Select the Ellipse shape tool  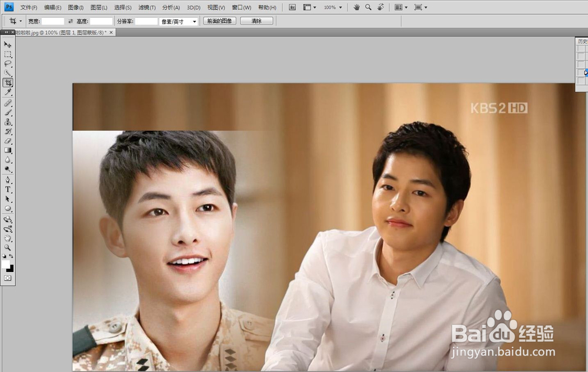click(8, 209)
